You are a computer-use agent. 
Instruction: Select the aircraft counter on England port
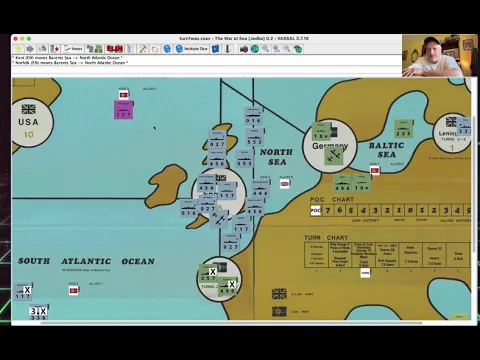[219, 219]
